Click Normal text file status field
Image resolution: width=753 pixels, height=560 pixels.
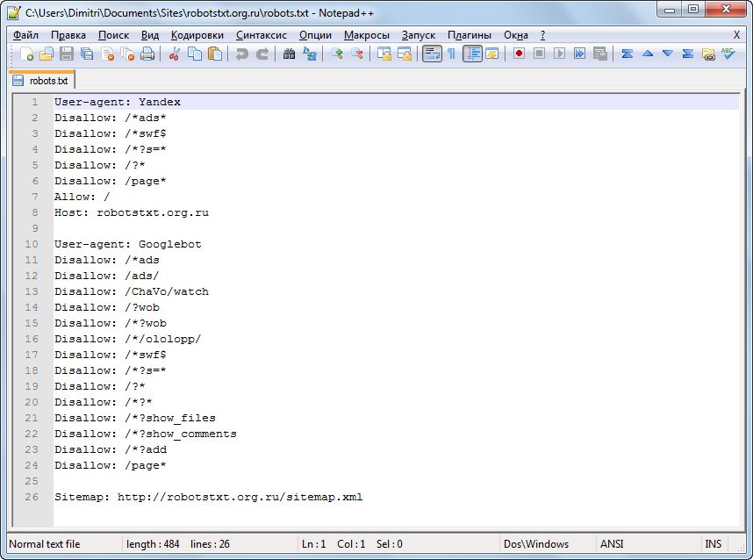[x=45, y=544]
